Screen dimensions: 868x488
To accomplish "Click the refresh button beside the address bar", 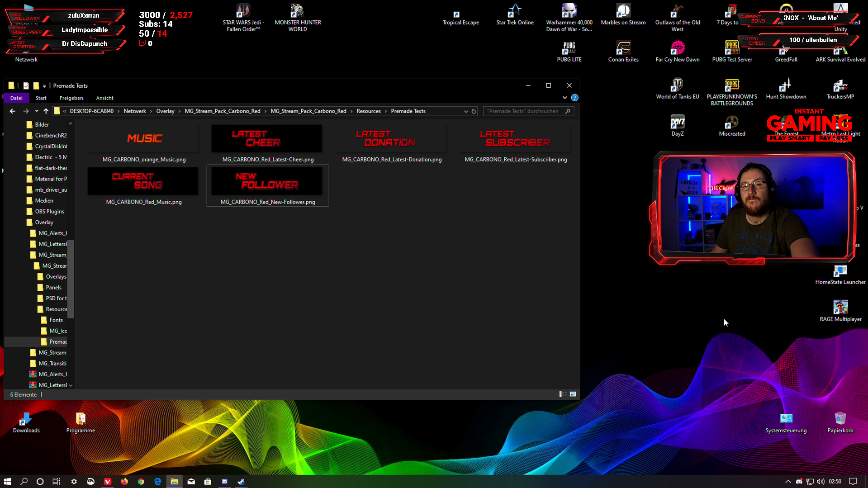I will (x=474, y=111).
